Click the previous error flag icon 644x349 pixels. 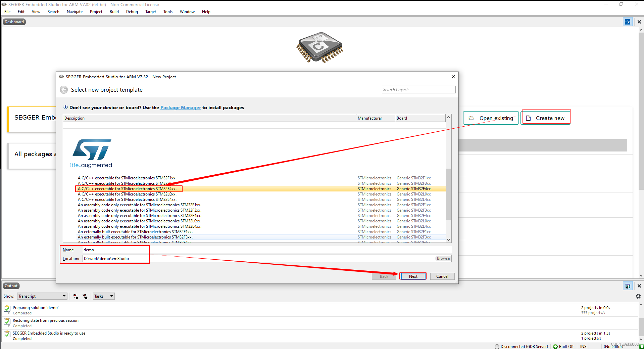pyautogui.click(x=75, y=296)
